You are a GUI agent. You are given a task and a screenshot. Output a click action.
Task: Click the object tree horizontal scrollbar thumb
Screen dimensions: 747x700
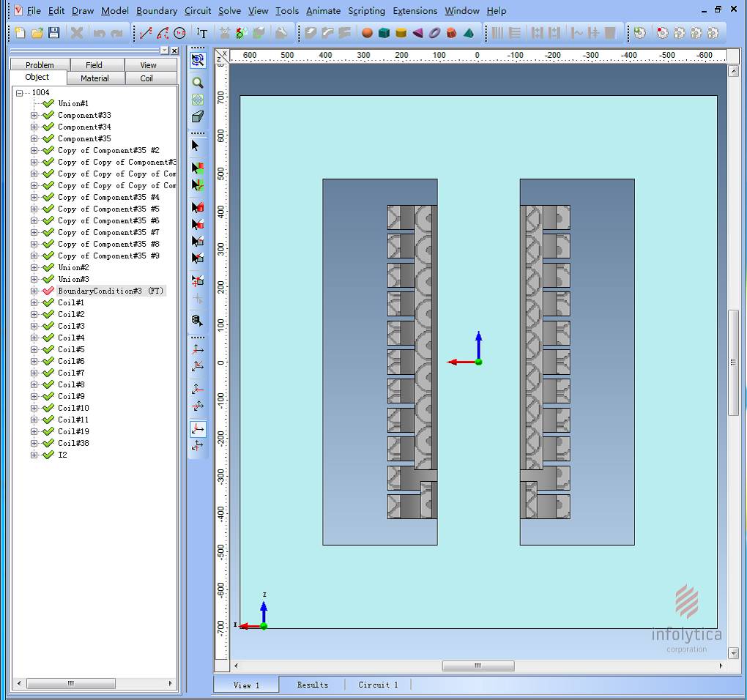coord(70,683)
